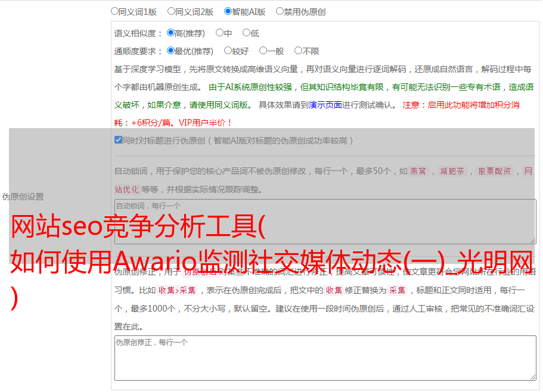Set 语义相似度 to 中
This screenshot has height=392, width=543.
(219, 33)
